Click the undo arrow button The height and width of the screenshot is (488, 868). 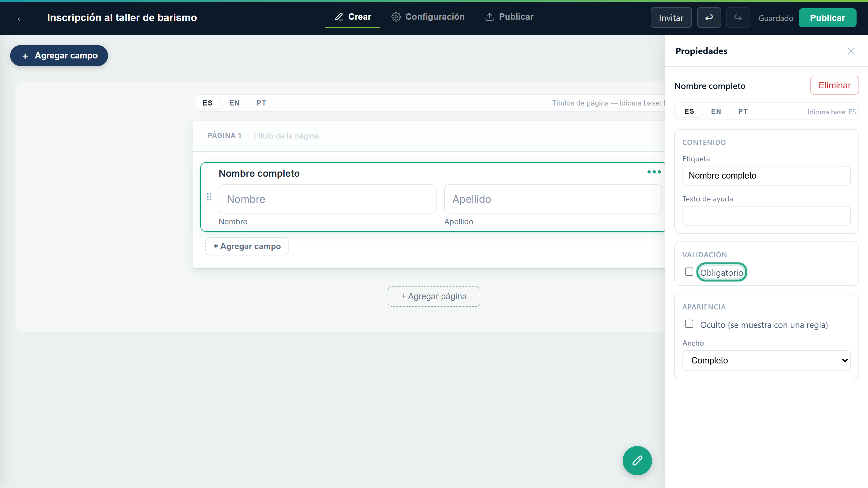(709, 17)
